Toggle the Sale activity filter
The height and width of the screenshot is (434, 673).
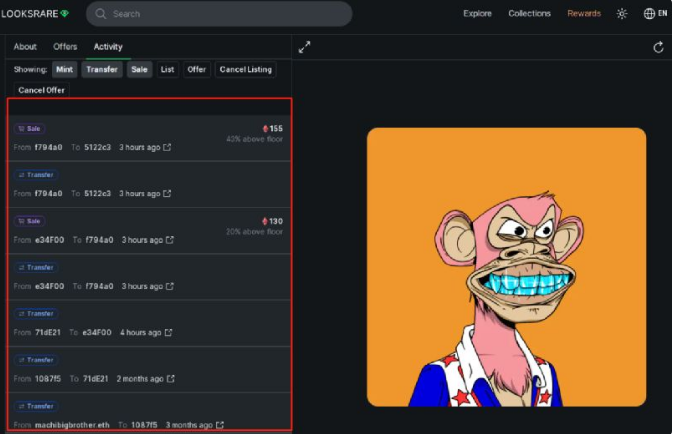(x=139, y=70)
